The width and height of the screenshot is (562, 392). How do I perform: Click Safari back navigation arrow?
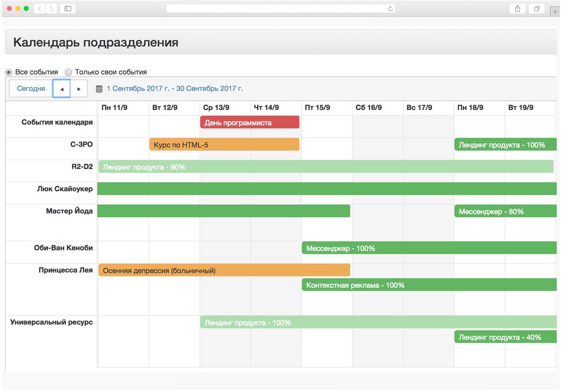click(x=40, y=9)
